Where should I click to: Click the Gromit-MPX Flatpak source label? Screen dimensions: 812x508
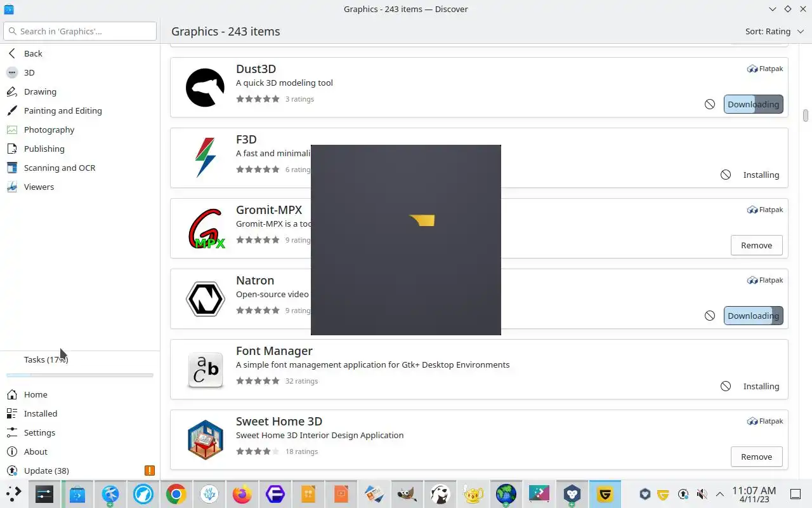coord(765,210)
